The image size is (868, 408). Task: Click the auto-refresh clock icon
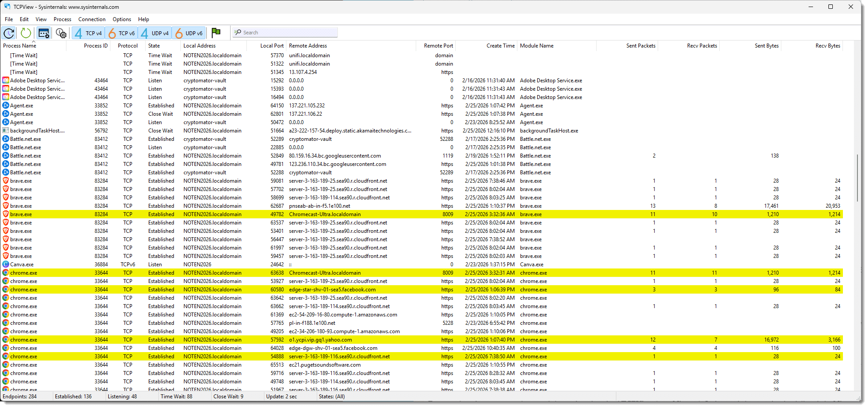pyautogui.click(x=9, y=33)
